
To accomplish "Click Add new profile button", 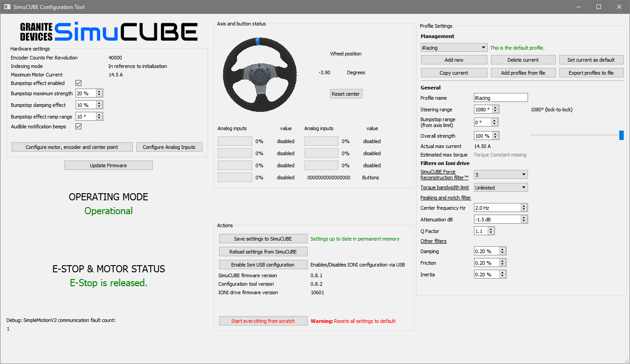I will pyautogui.click(x=454, y=60).
